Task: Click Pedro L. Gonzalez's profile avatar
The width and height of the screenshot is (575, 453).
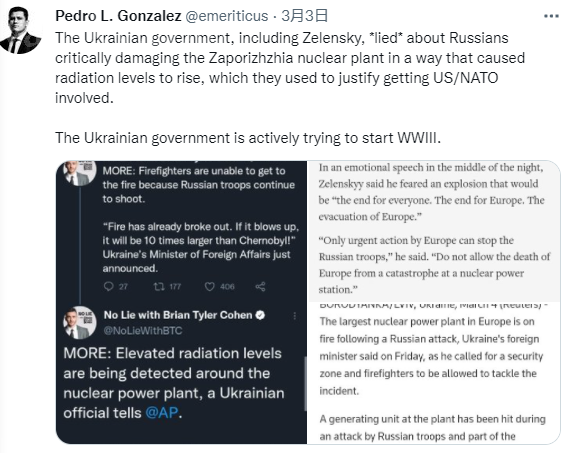Action: pyautogui.click(x=20, y=31)
